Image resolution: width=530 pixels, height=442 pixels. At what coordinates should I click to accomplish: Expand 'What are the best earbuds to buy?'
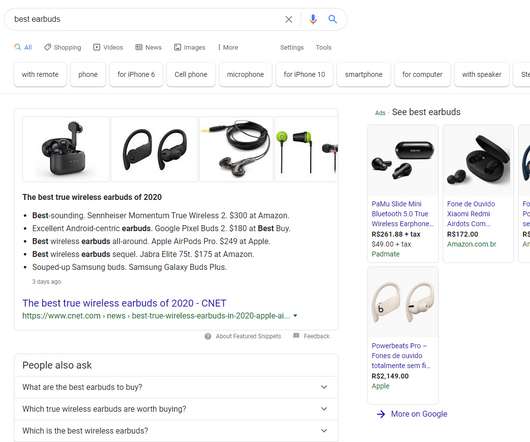click(x=176, y=387)
